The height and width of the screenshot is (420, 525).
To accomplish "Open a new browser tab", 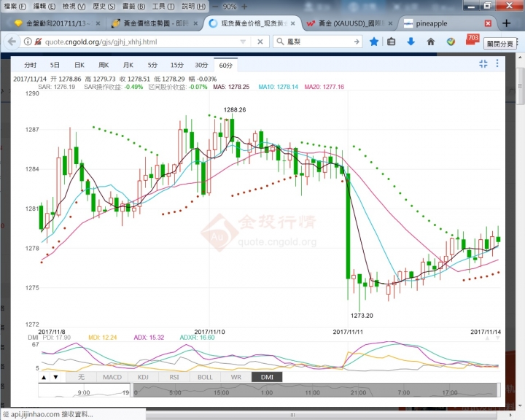I will (507, 23).
